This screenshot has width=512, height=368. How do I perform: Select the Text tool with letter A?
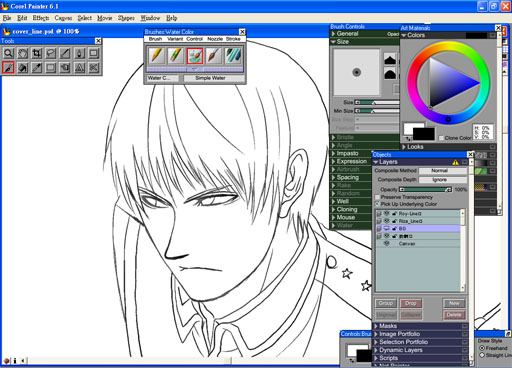[x=79, y=68]
